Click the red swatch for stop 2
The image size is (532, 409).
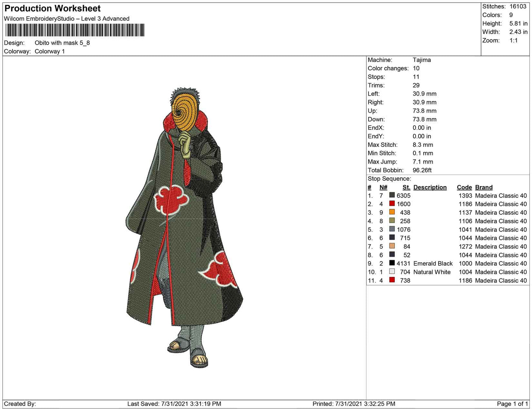[x=392, y=204]
